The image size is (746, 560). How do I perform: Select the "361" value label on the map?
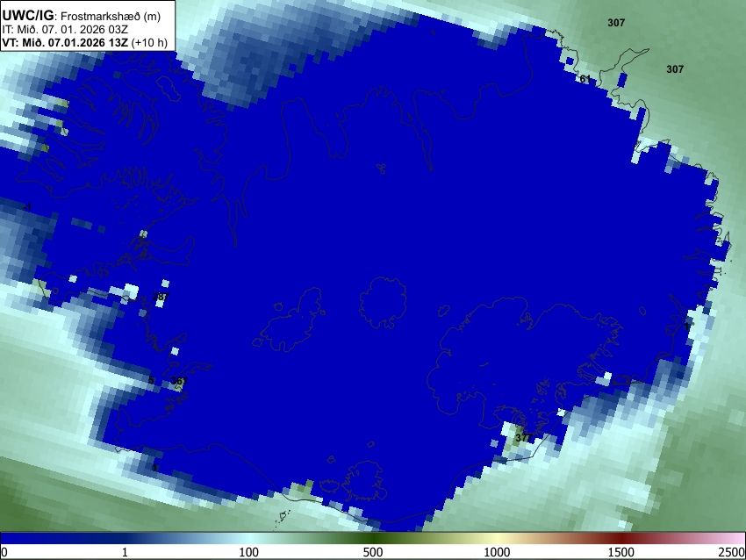coord(178,381)
